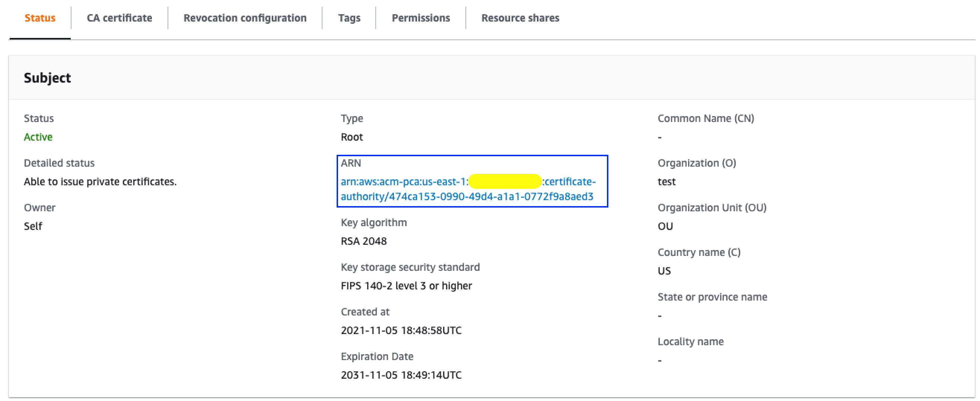Click the Root type value
The height and width of the screenshot is (401, 980).
pyautogui.click(x=351, y=137)
